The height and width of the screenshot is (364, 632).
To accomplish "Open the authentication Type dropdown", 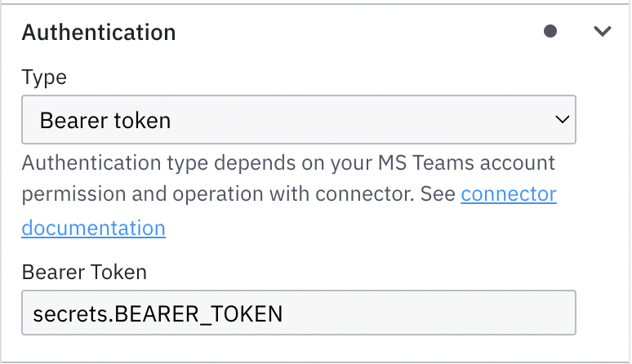I will [x=298, y=121].
